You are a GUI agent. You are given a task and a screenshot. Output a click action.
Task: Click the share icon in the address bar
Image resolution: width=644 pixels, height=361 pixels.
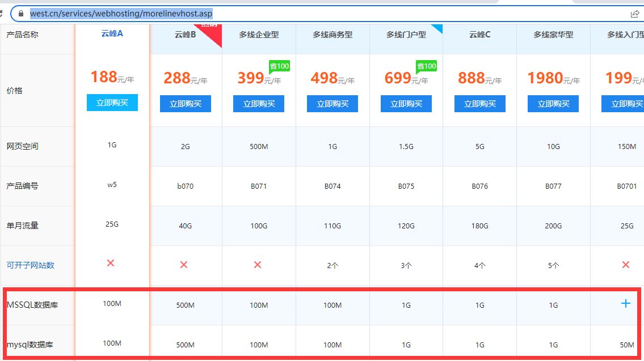pyautogui.click(x=634, y=14)
